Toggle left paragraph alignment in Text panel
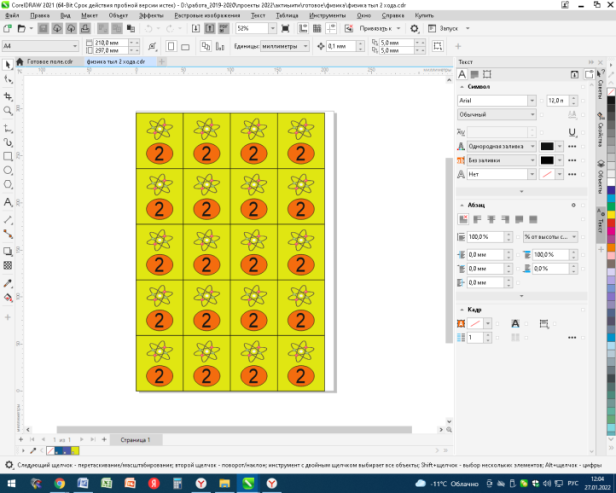Screen dimensions: 616x493 tap(477, 218)
